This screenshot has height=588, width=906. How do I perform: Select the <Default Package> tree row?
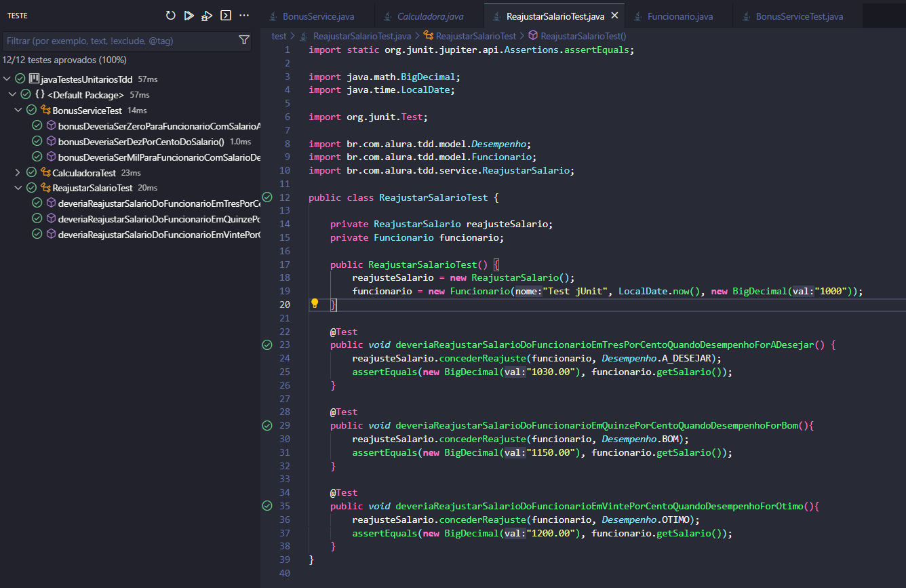130,95
